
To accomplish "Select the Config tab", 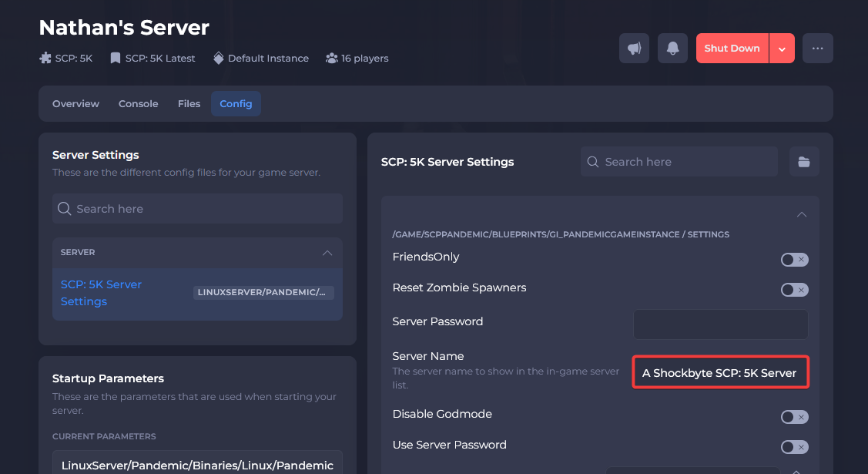I will [x=236, y=103].
